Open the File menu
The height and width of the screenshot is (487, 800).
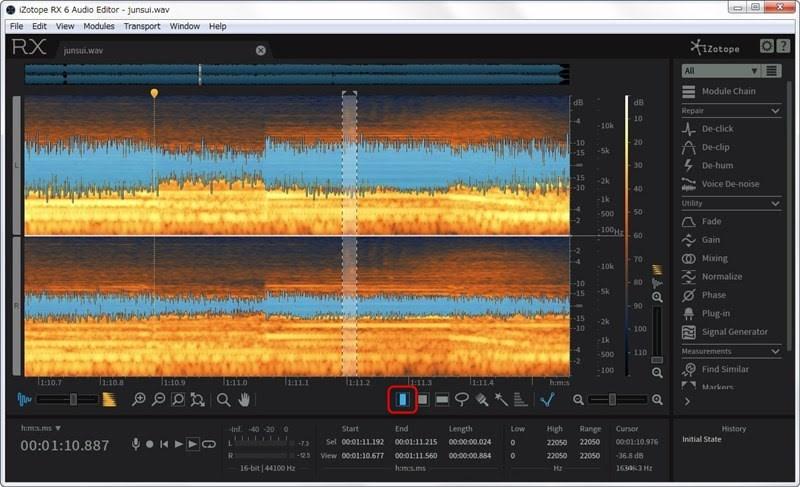(x=16, y=26)
